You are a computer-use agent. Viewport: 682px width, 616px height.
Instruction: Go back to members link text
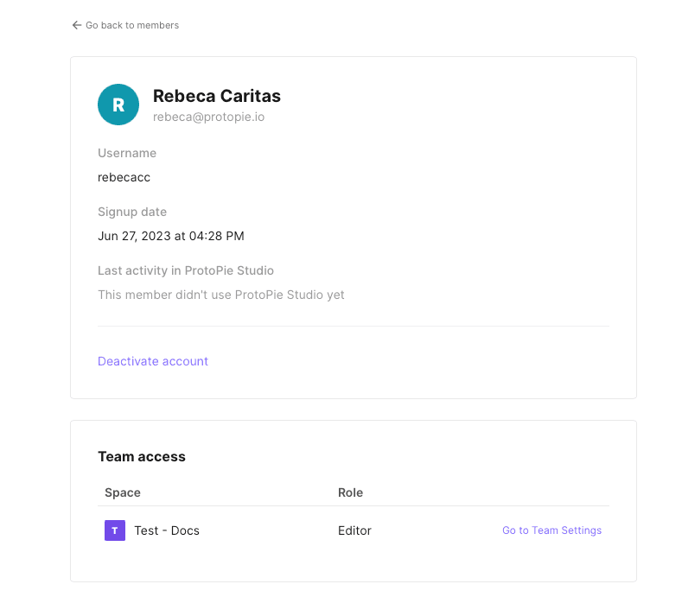132,26
